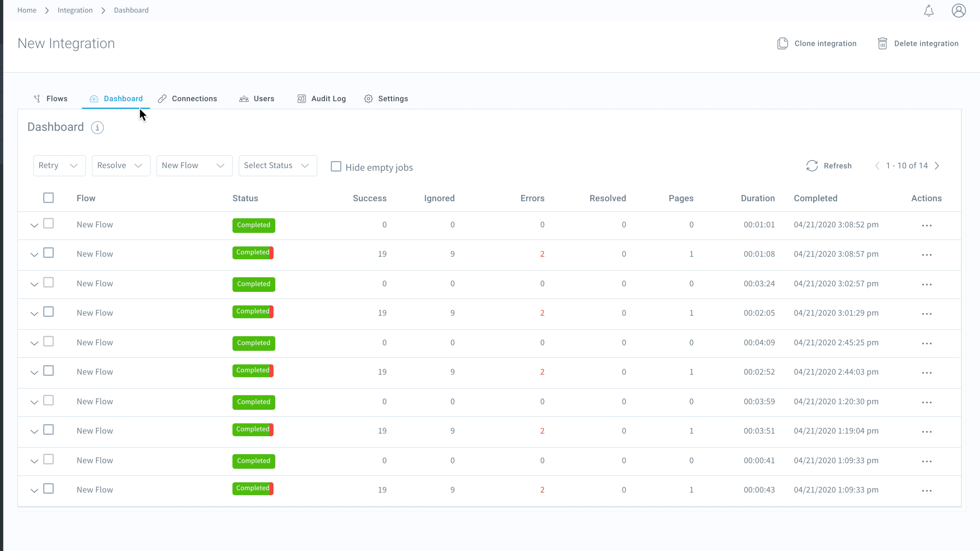
Task: Check the select-all checkbox in table header
Action: 48,198
